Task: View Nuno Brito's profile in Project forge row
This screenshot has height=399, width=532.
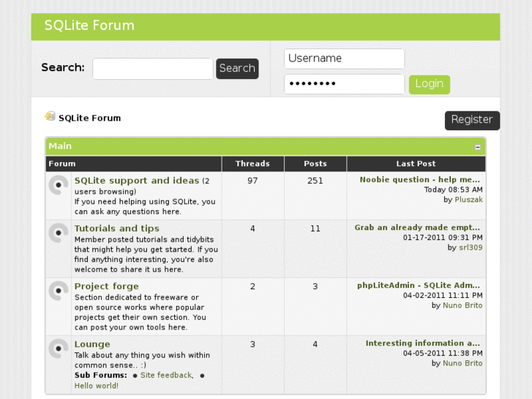Action: coord(462,305)
